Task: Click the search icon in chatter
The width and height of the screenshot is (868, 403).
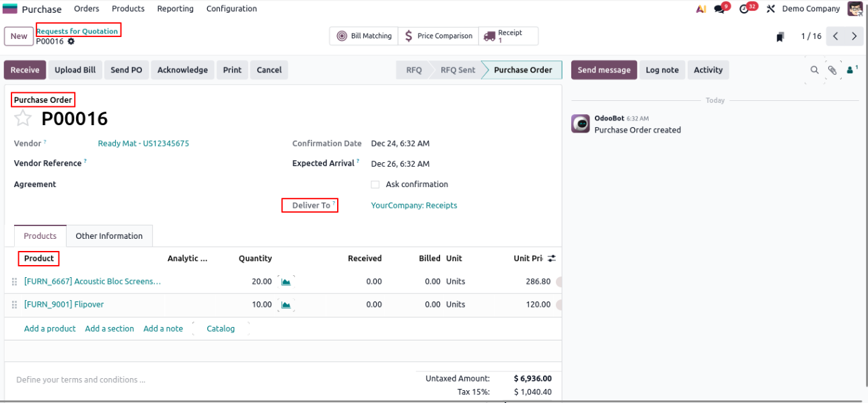Action: (814, 70)
